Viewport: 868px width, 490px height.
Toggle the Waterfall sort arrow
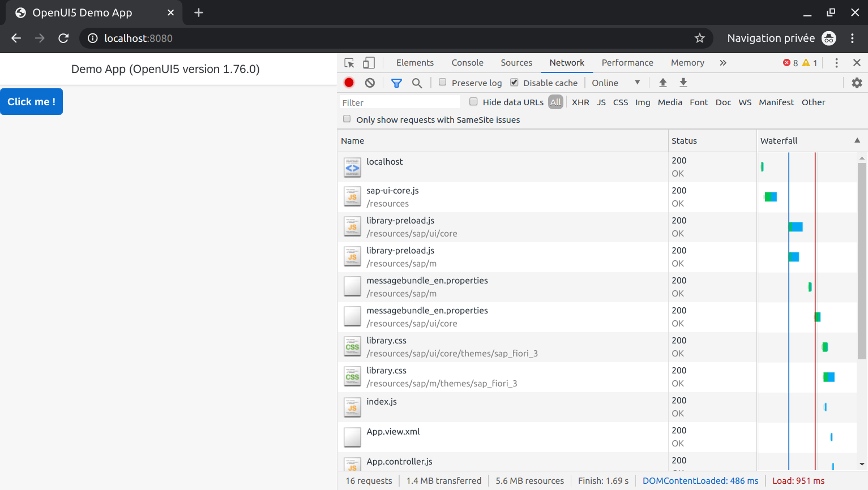(857, 140)
